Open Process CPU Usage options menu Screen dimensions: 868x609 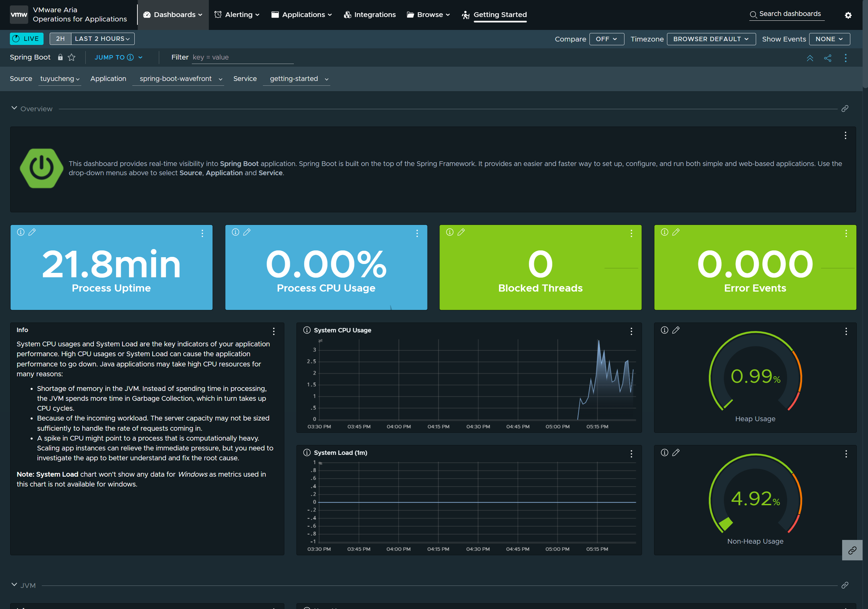click(417, 233)
